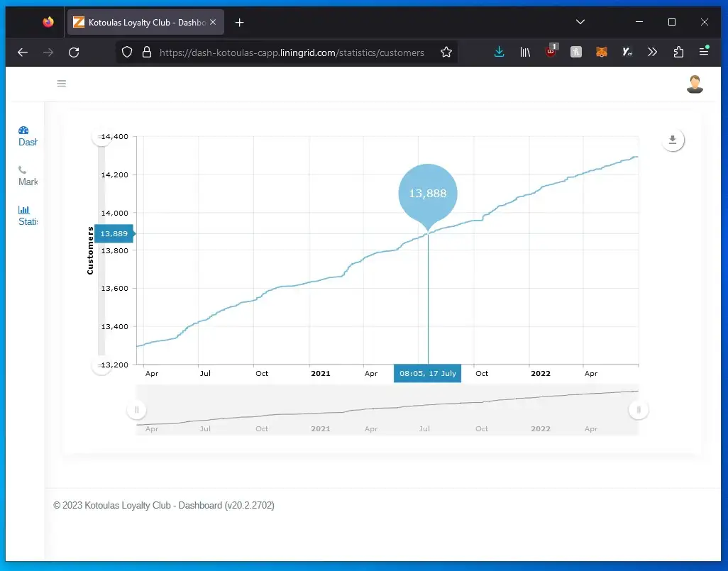728x571 pixels.
Task: Open the Marketing section via the phone icon
Action: pyautogui.click(x=26, y=175)
